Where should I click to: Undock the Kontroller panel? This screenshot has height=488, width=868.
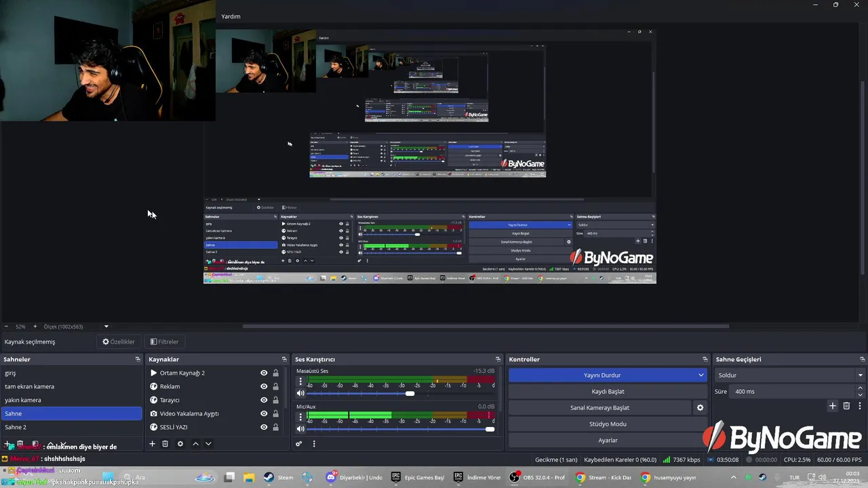pyautogui.click(x=705, y=359)
